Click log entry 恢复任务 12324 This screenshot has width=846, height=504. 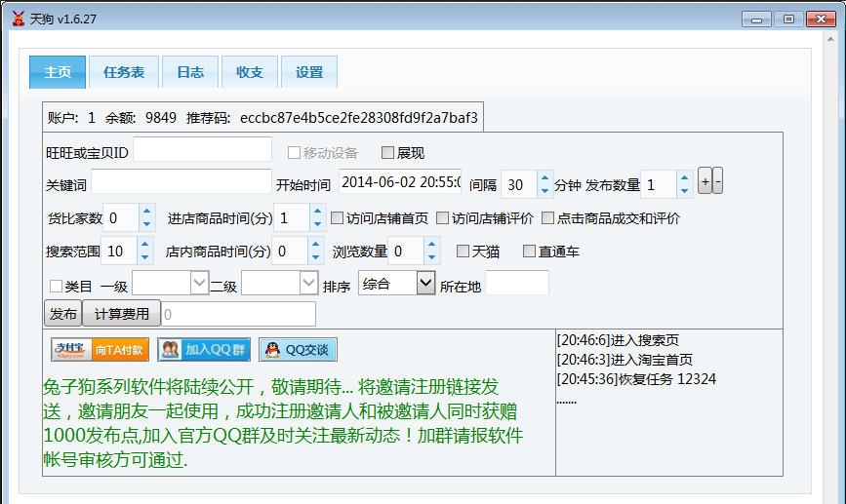pos(636,379)
